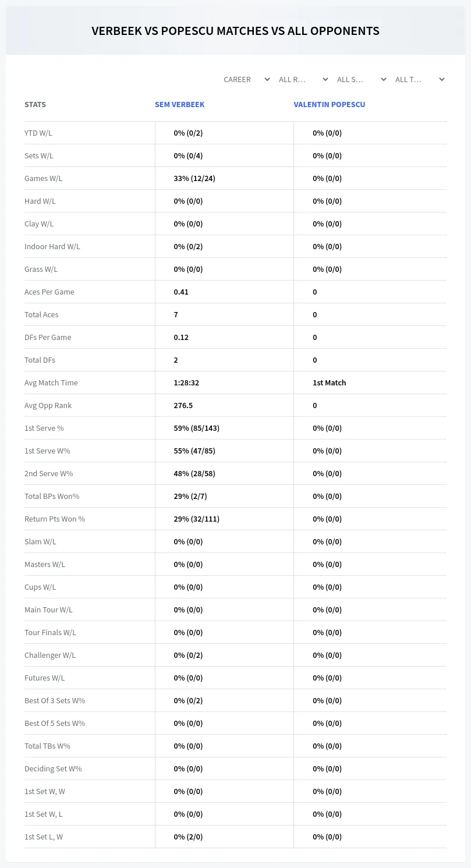The image size is (471, 868).
Task: Click Verbeek's Avg Match Time 1:28:32
Action: click(186, 382)
